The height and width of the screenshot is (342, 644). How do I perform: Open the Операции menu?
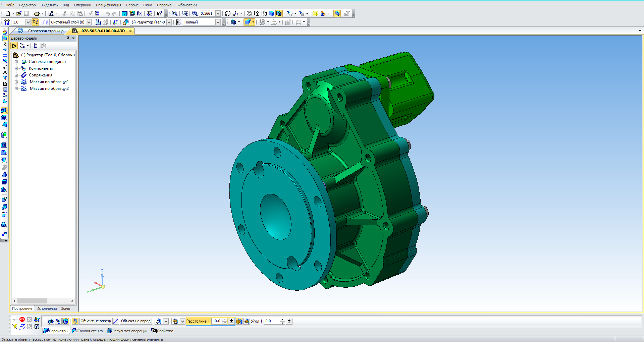pos(83,5)
